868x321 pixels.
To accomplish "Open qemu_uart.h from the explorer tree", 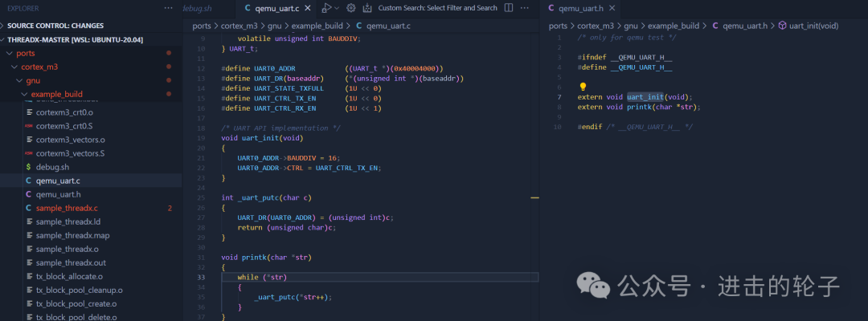I will pos(91,194).
